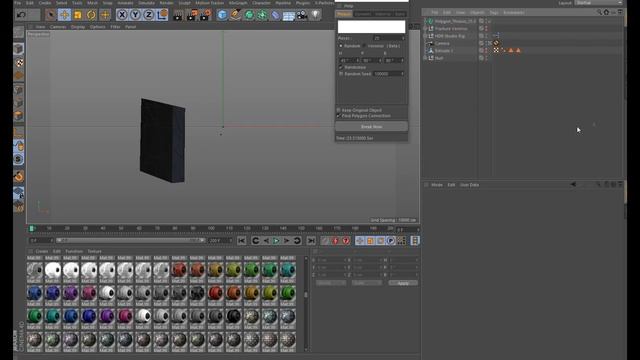Expand the Fracture Voronoi object

425,29
